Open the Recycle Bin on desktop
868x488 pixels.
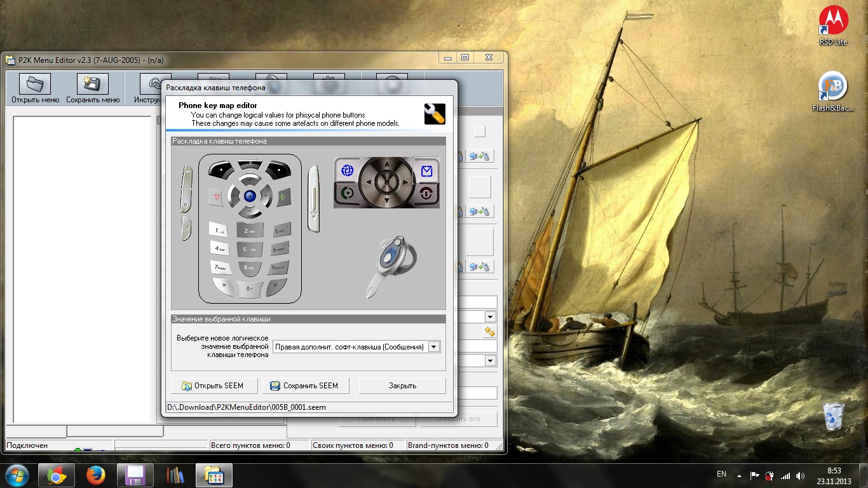point(834,416)
